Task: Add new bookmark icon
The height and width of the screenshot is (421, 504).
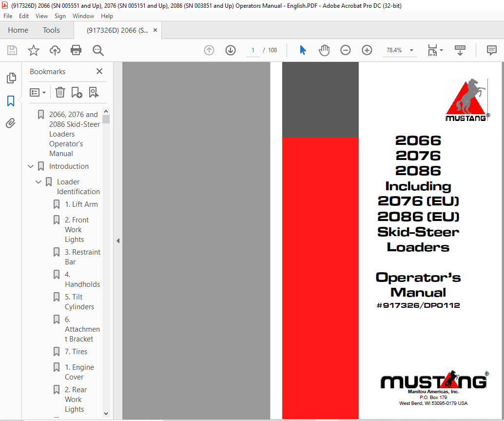Action: point(77,93)
